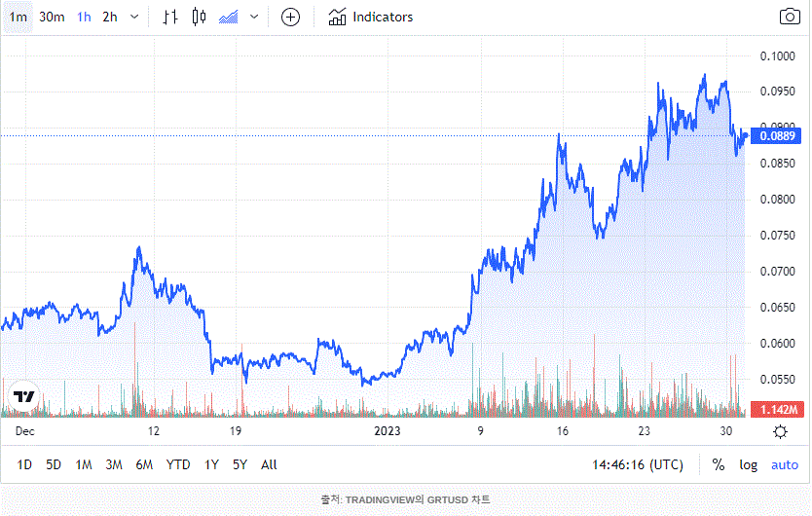
Task: Select the 1m time interval
Action: tap(18, 18)
